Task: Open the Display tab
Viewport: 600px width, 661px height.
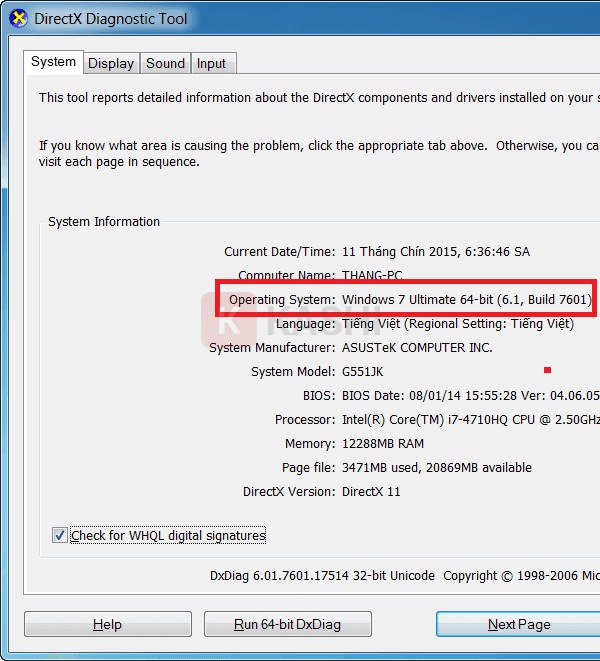Action: pyautogui.click(x=111, y=64)
